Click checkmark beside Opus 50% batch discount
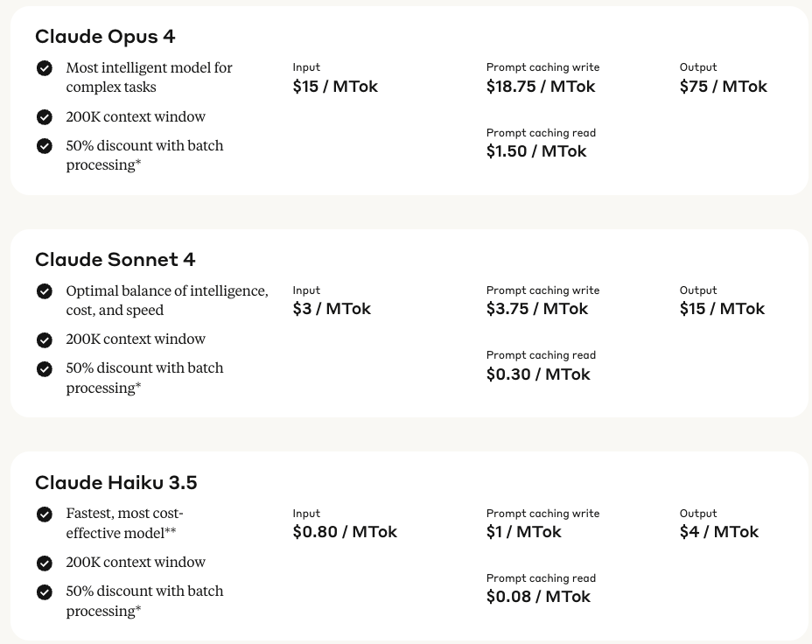Viewport: 812px width, 644px height. [x=45, y=146]
